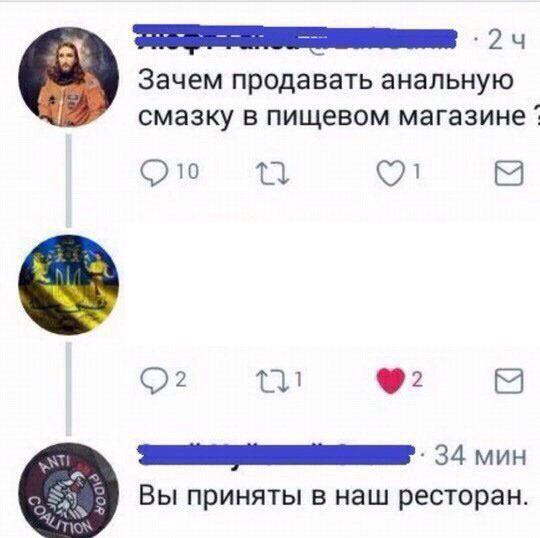Retweet the first tweet about магазине
The width and height of the screenshot is (540, 538).
272,173
